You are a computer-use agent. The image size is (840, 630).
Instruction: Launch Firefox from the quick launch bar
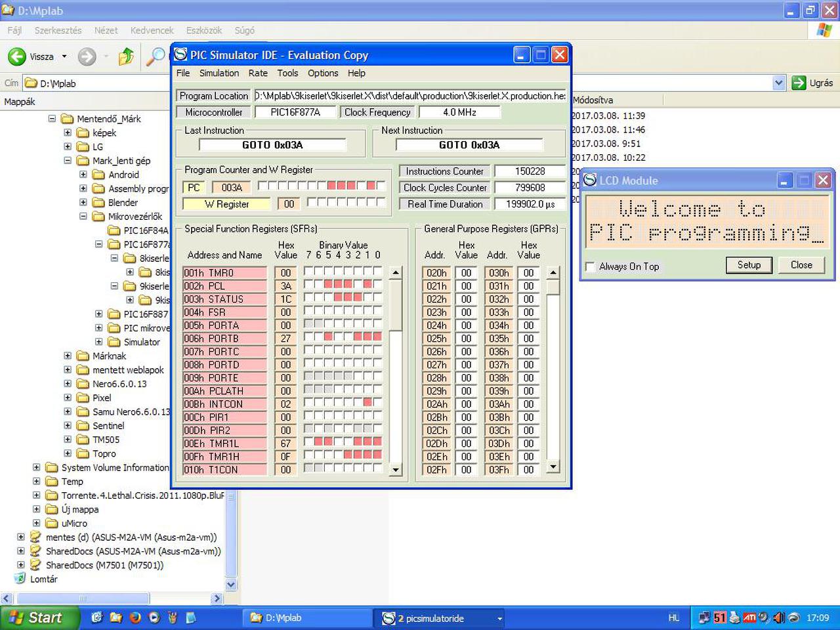click(135, 618)
